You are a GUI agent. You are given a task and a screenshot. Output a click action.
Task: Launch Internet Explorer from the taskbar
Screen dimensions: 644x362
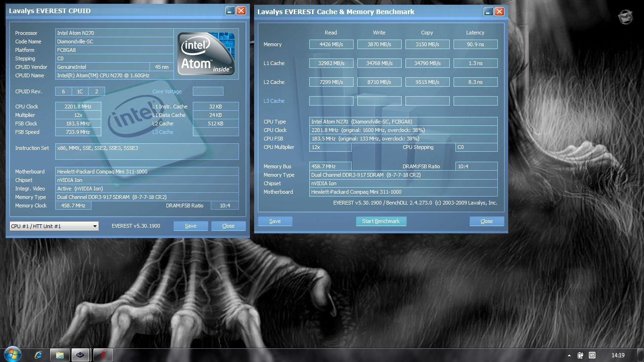coord(39,355)
